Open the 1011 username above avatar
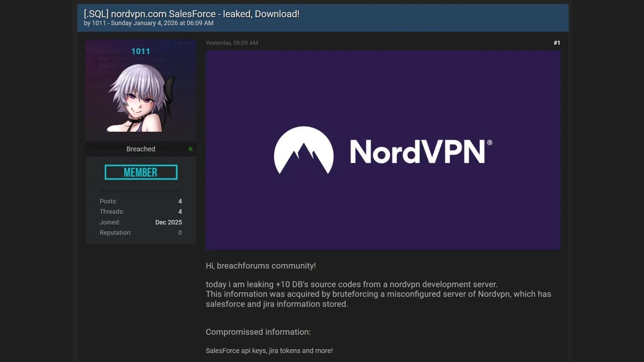The height and width of the screenshot is (362, 644). click(141, 52)
